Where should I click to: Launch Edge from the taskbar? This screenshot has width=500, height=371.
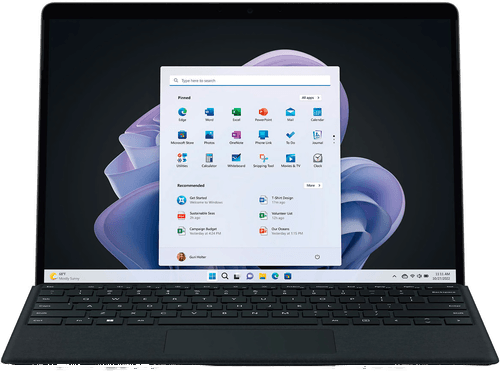[x=275, y=276]
